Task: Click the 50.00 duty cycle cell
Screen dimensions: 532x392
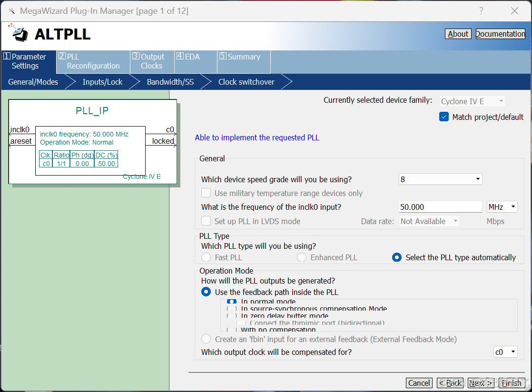Action: (x=107, y=164)
